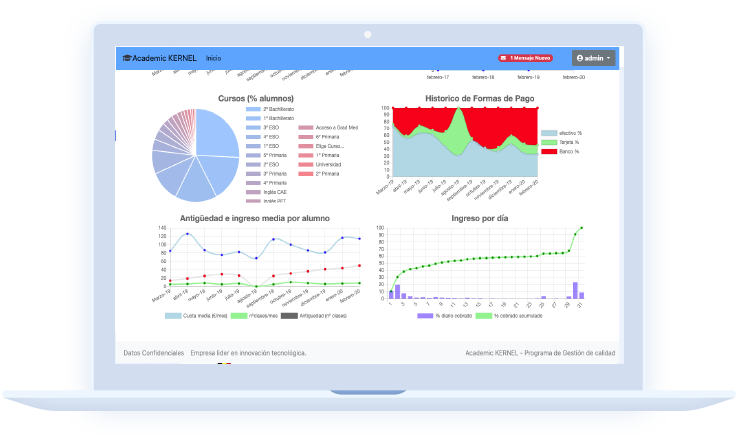The image size is (737, 441).
Task: Click the Tarjeta % legend swatch
Action: [549, 142]
